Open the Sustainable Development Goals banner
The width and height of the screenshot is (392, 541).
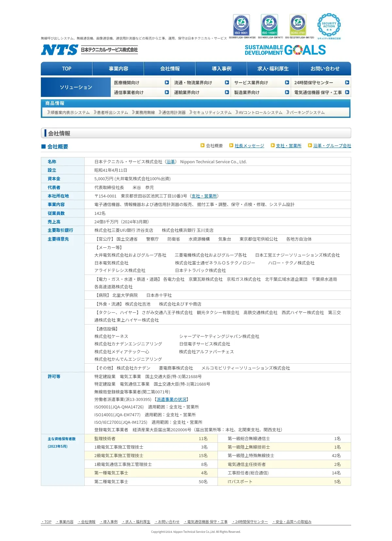coord(285,50)
